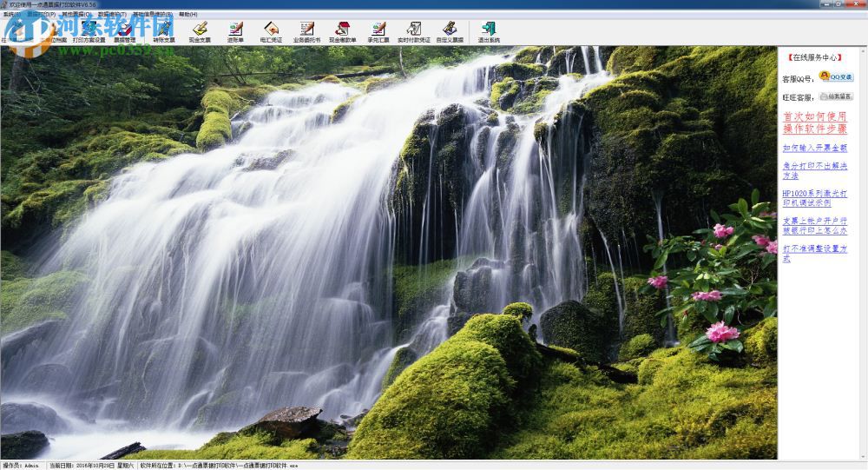868x470 pixels.
Task: Open the 数据维护(T) menu
Action: click(x=112, y=14)
